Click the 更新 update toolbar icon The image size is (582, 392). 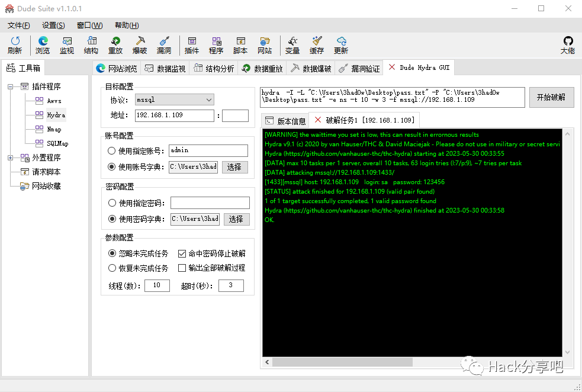(x=341, y=45)
